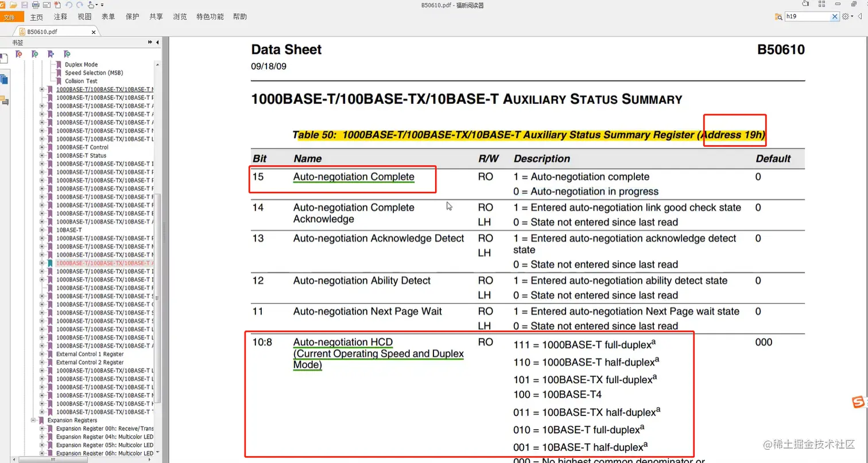The image size is (868, 463).
Task: Clear the search box with the X button
Action: [835, 17]
